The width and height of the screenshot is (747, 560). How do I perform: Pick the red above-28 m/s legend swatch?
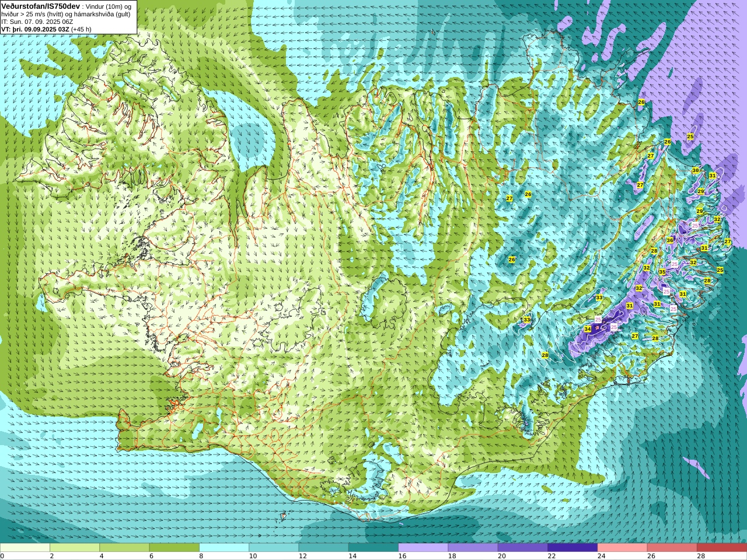(x=722, y=547)
